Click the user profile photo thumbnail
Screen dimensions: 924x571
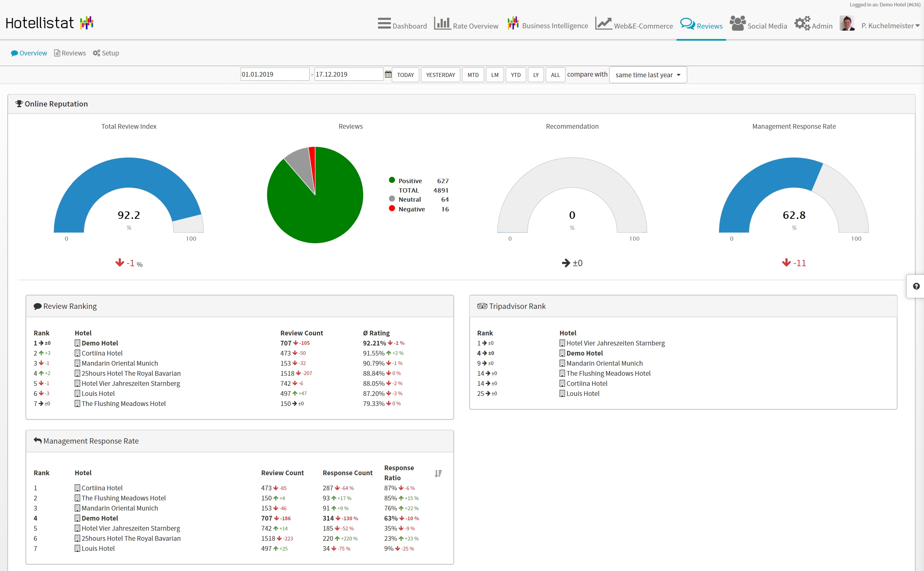(x=847, y=24)
